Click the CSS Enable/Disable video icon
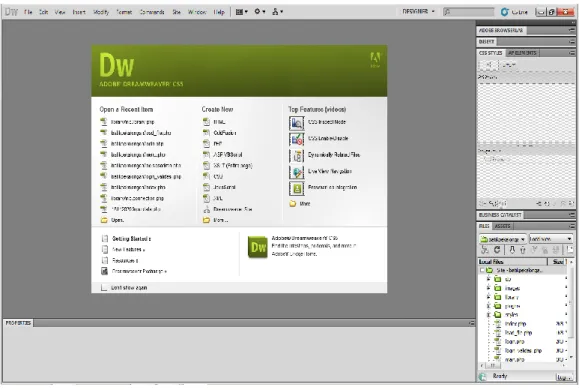Image resolution: width=579 pixels, height=390 pixels. point(297,140)
